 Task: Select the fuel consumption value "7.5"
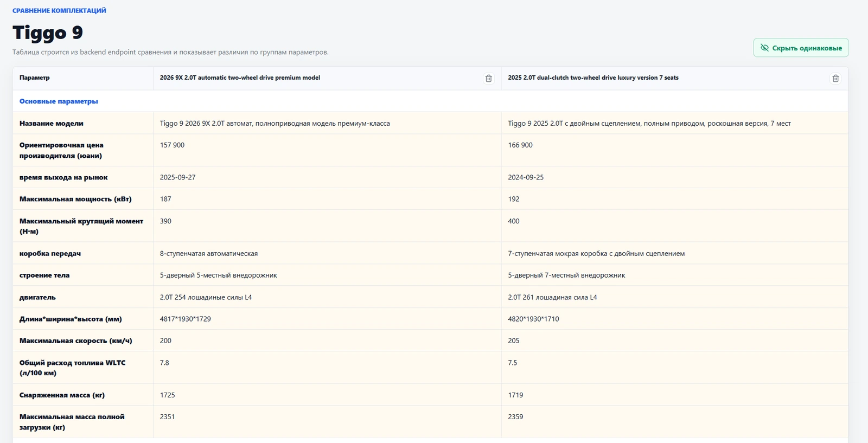coord(513,363)
